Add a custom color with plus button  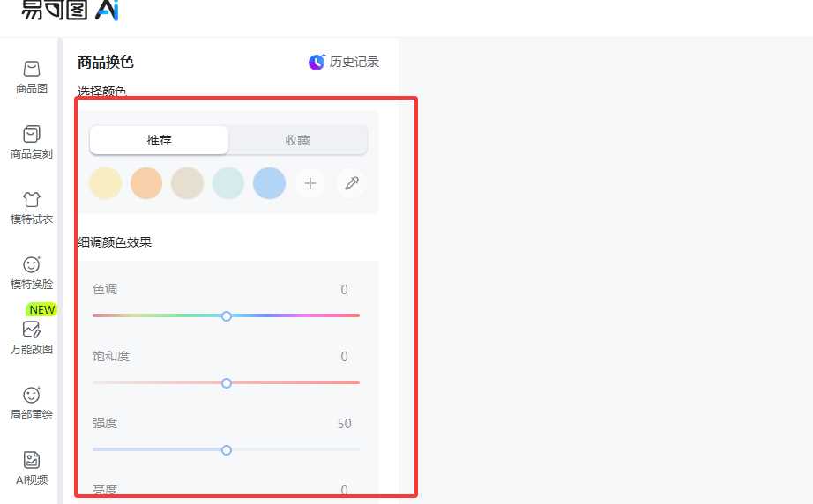pyautogui.click(x=310, y=183)
